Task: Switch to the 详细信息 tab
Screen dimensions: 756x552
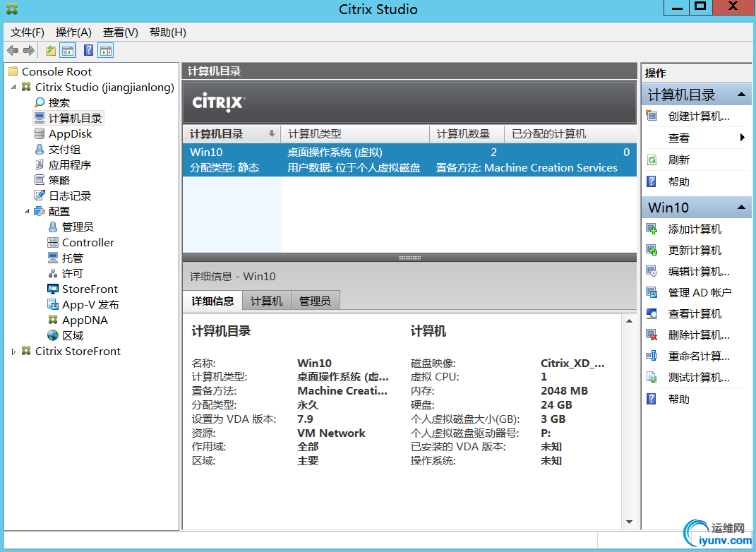Action: click(x=212, y=301)
